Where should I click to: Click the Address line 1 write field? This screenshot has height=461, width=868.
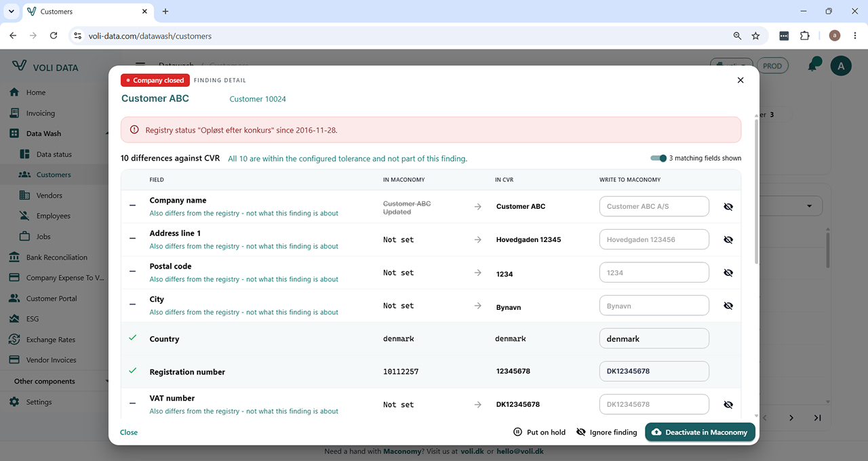pyautogui.click(x=654, y=239)
